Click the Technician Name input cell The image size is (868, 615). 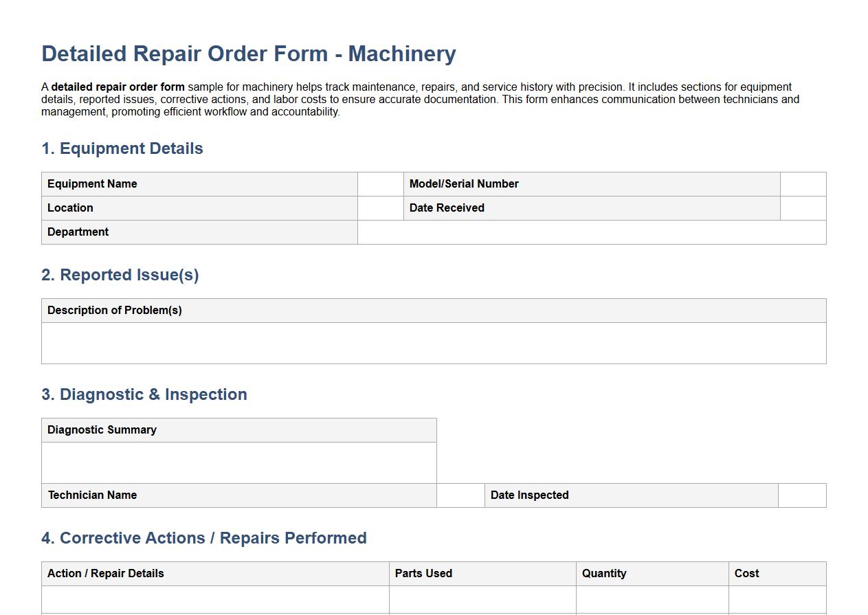coord(460,495)
